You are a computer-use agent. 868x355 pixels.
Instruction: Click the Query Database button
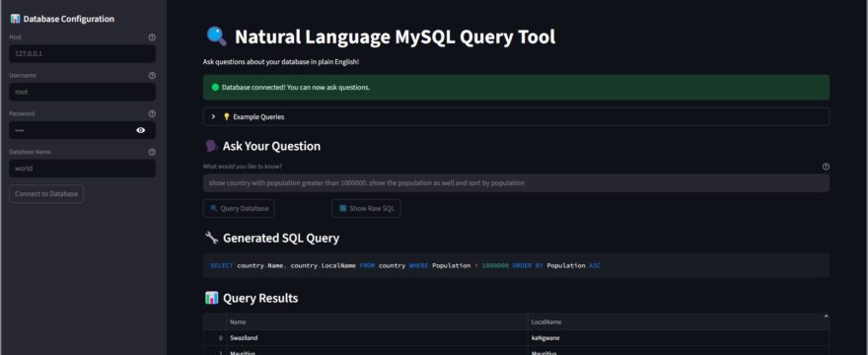click(239, 208)
